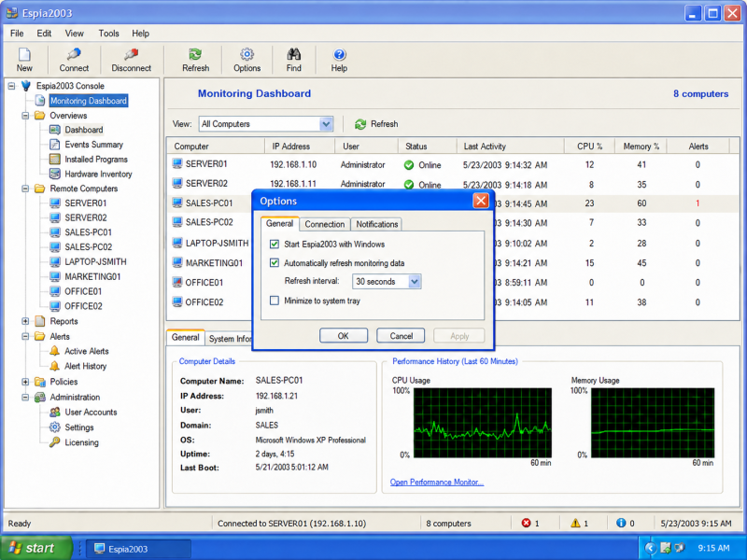Image resolution: width=747 pixels, height=560 pixels.
Task: Click the yellow warning icon in status bar
Action: pos(575,523)
